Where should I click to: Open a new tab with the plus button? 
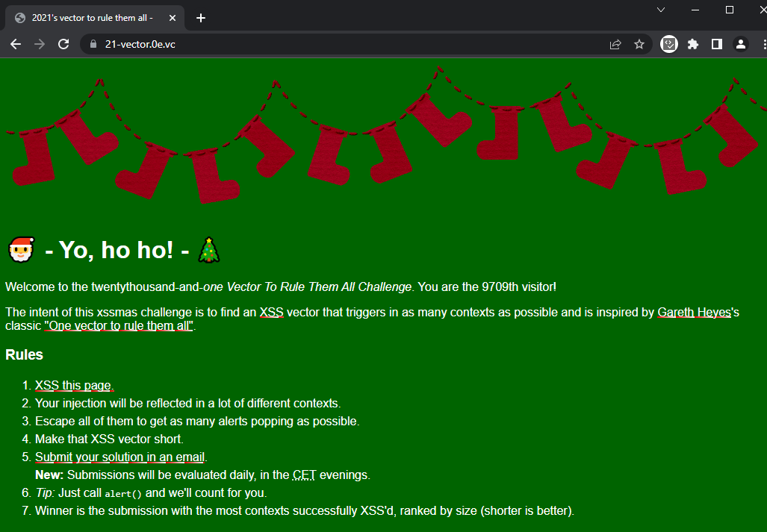click(200, 18)
